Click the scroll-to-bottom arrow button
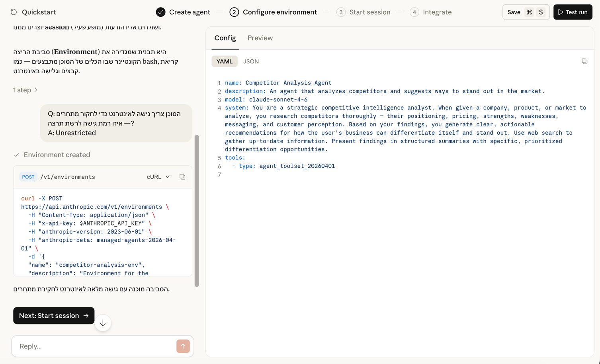The height and width of the screenshot is (364, 600). click(103, 323)
